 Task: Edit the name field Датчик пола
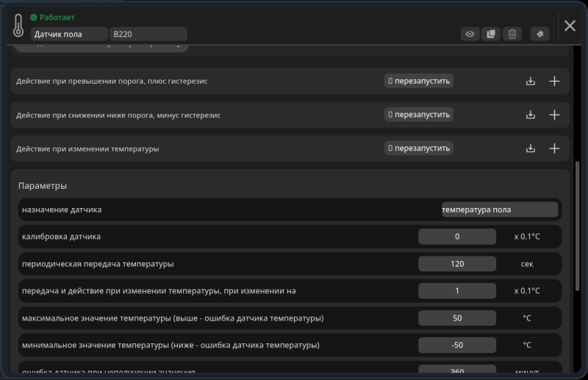coord(69,34)
